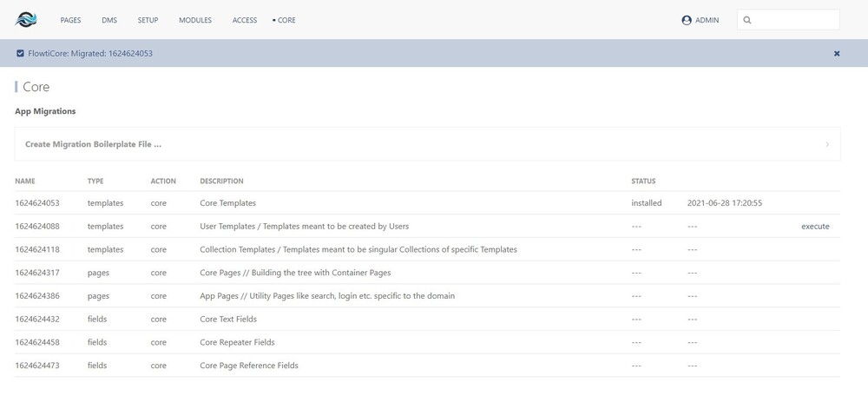The image size is (868, 409).
Task: Click the ADMIN username label
Action: pos(707,20)
